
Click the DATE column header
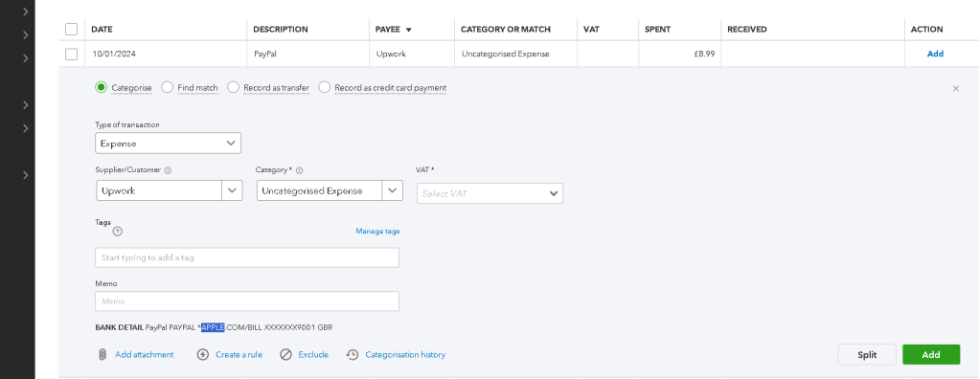point(102,30)
